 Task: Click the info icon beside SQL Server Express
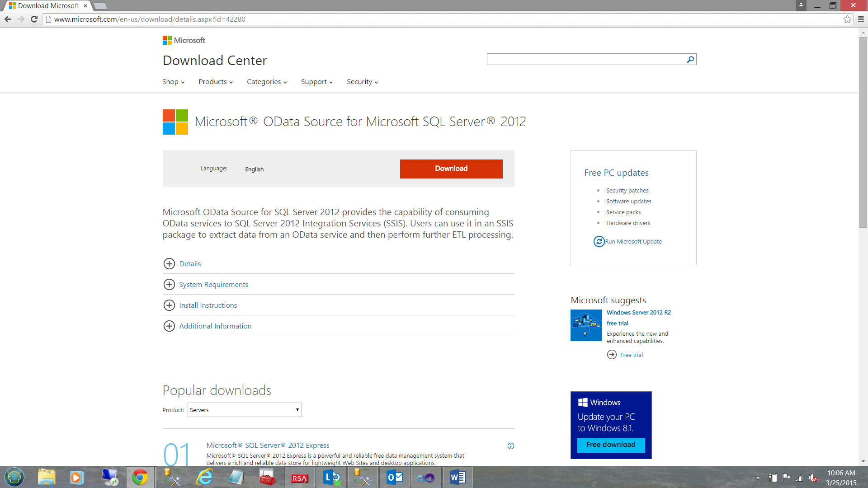click(510, 446)
